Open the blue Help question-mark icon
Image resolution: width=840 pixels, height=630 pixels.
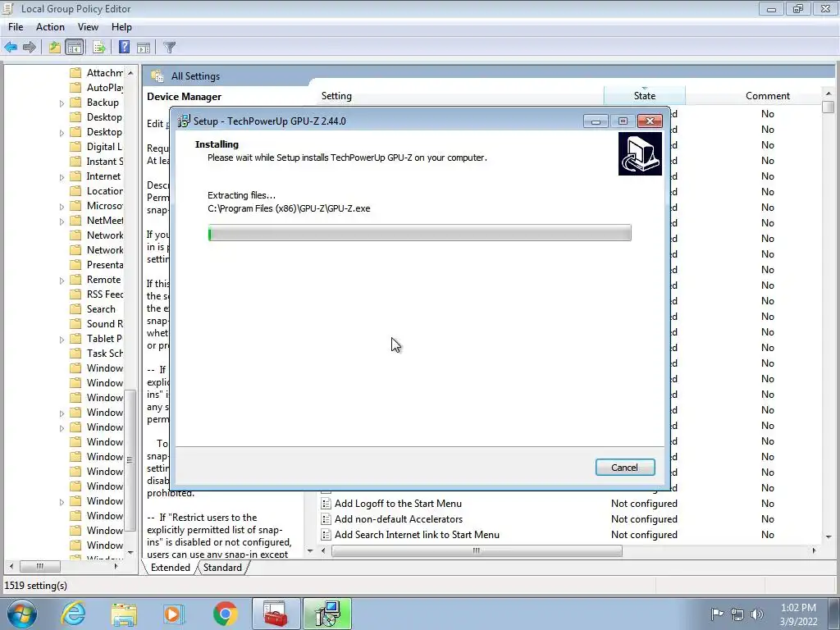(x=124, y=47)
